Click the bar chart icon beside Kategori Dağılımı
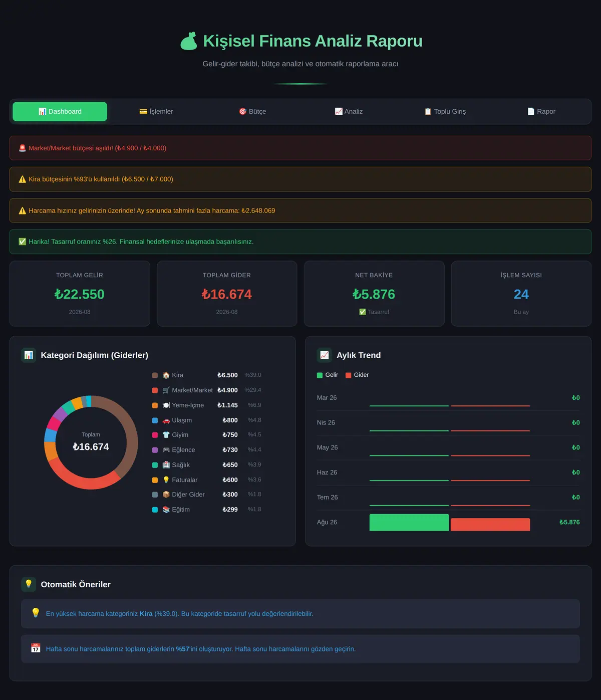The image size is (601, 700). pyautogui.click(x=29, y=355)
